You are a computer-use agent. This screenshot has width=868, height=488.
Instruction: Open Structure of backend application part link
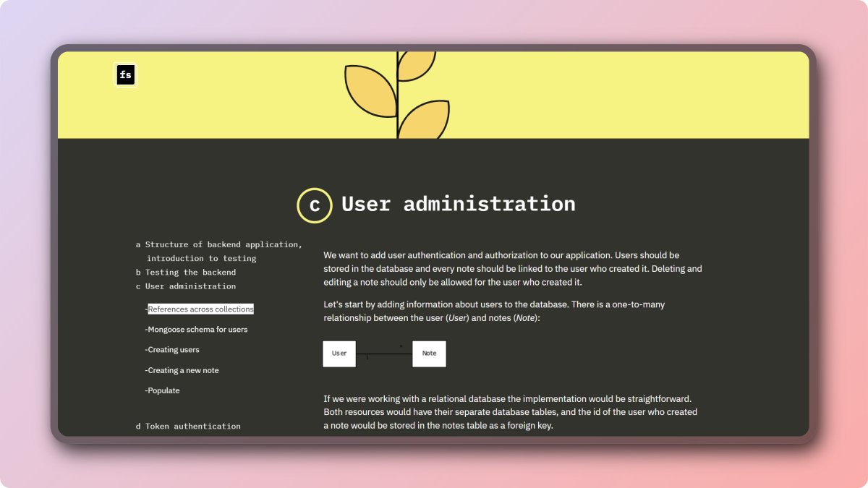pos(219,251)
